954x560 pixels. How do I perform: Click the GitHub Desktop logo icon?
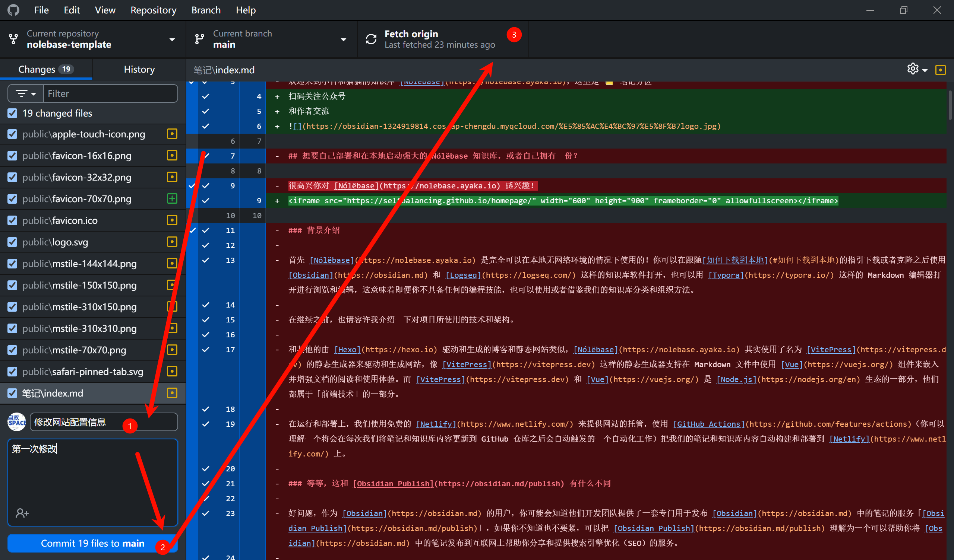pos(13,10)
